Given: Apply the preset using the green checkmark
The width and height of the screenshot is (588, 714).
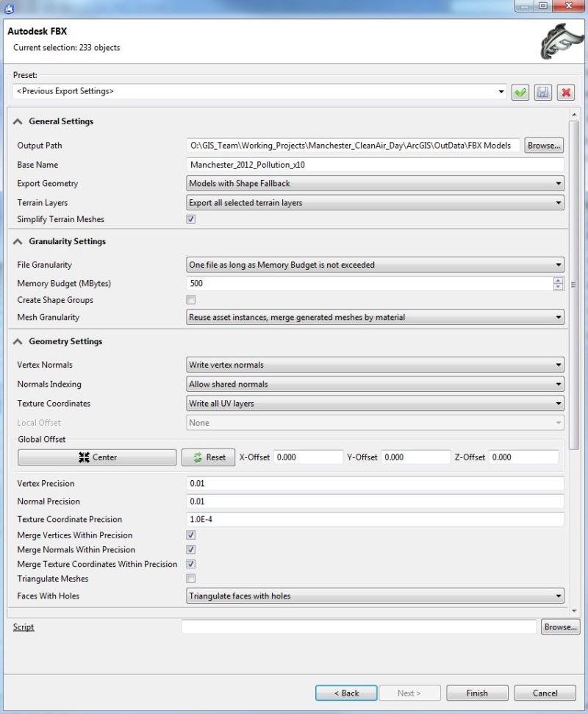Looking at the screenshot, I should (522, 92).
